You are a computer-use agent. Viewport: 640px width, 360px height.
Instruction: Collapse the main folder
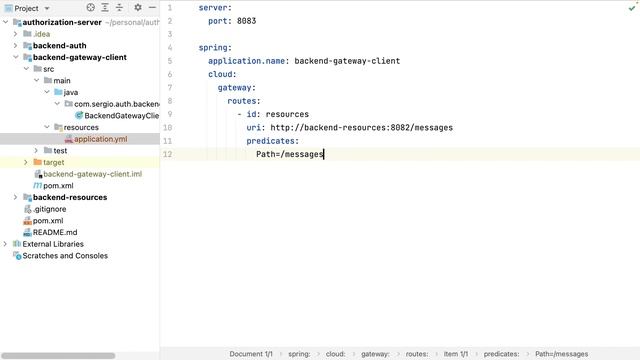point(36,80)
